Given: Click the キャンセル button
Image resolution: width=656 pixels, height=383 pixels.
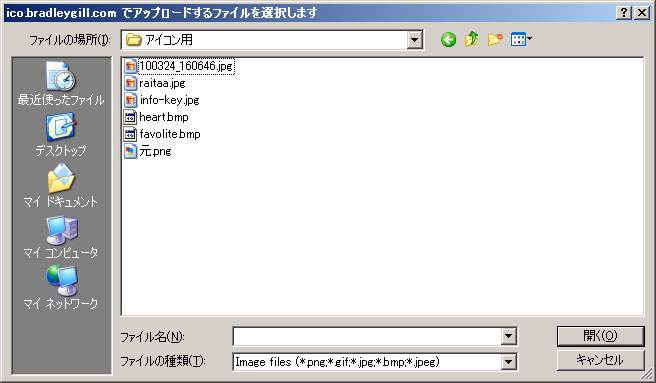Looking at the screenshot, I should click(600, 360).
